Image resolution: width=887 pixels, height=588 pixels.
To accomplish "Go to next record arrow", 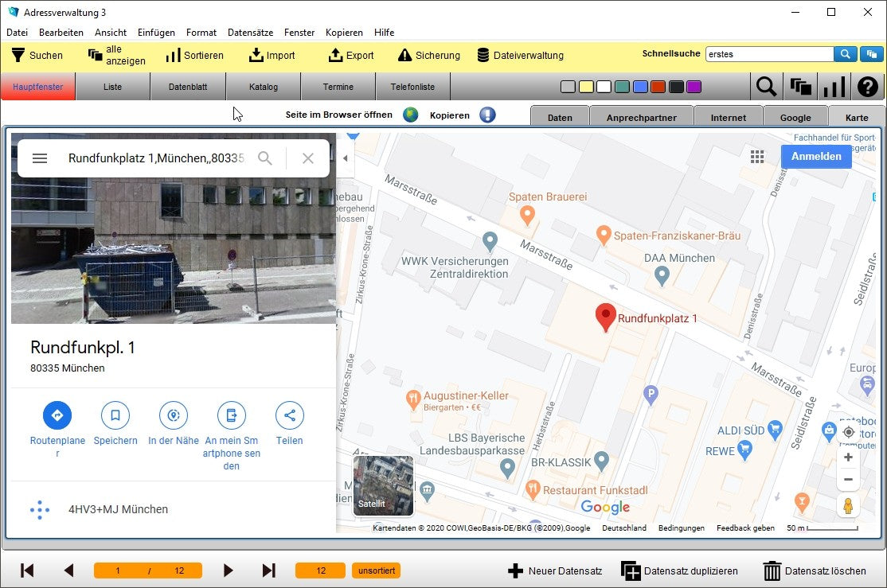I will (x=229, y=570).
